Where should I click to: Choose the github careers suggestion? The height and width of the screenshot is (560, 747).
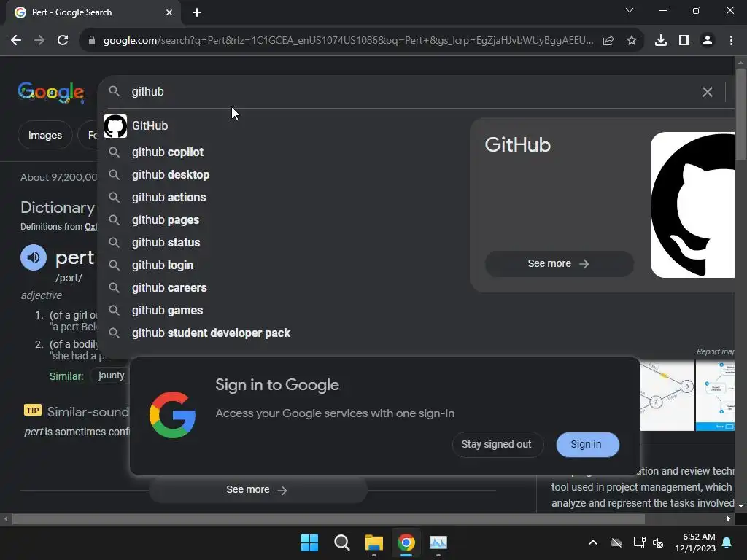284,287
